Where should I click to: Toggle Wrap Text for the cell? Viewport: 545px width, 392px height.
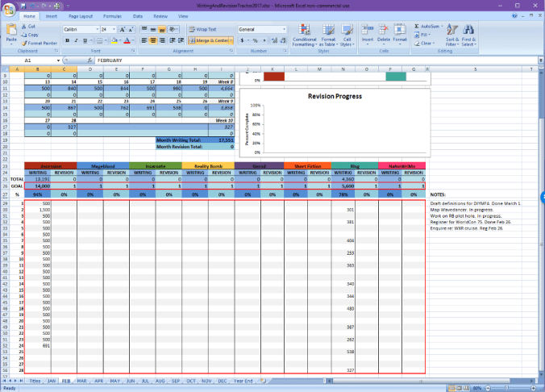202,29
